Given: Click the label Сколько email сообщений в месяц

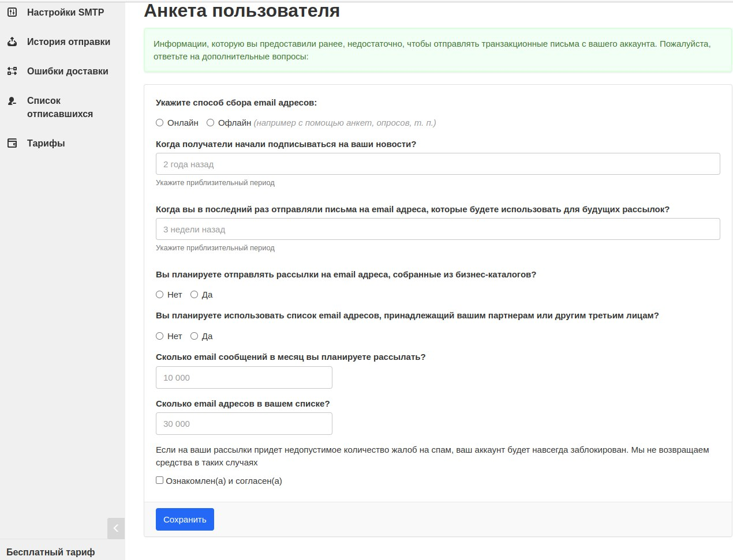Looking at the screenshot, I should click(291, 357).
